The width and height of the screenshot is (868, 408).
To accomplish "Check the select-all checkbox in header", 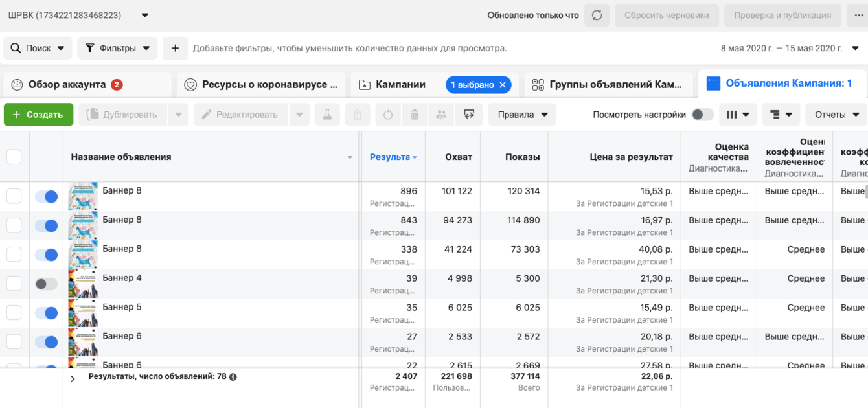I will tap(14, 157).
